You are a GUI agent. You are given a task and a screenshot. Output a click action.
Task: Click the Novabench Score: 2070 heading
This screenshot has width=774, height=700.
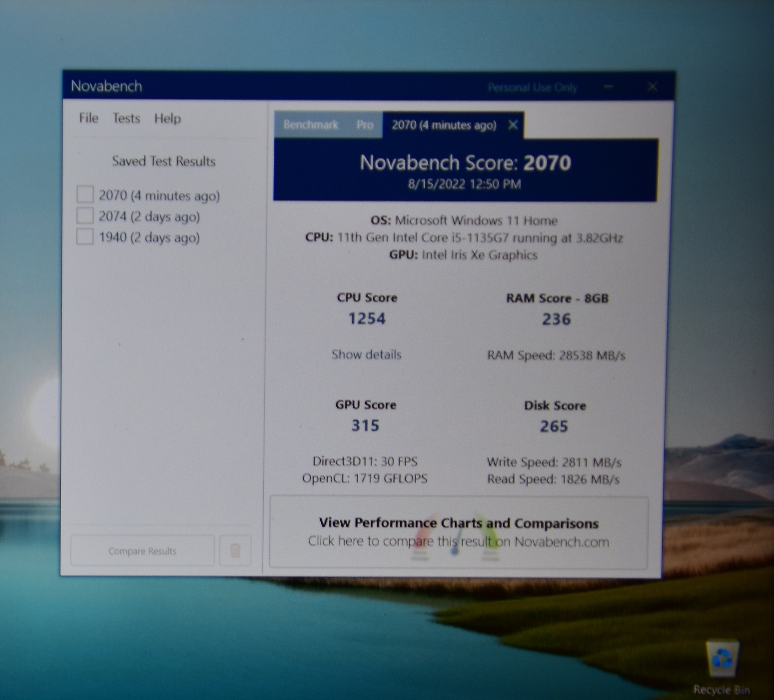[465, 163]
